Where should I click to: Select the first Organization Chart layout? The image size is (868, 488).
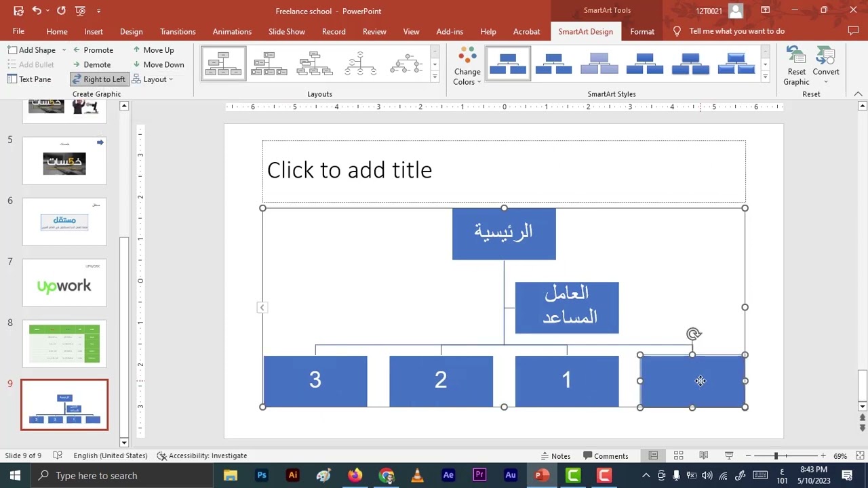click(224, 64)
